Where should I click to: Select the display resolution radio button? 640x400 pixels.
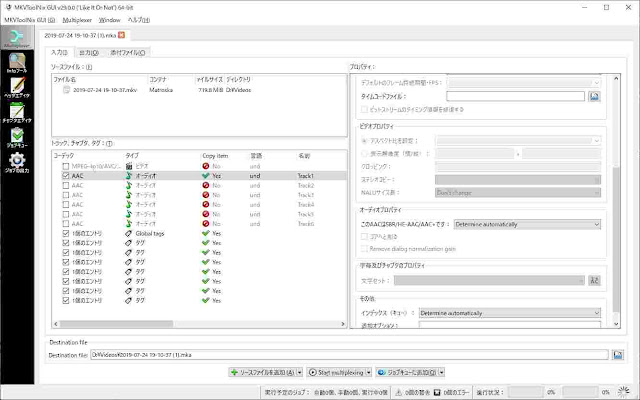tap(364, 154)
